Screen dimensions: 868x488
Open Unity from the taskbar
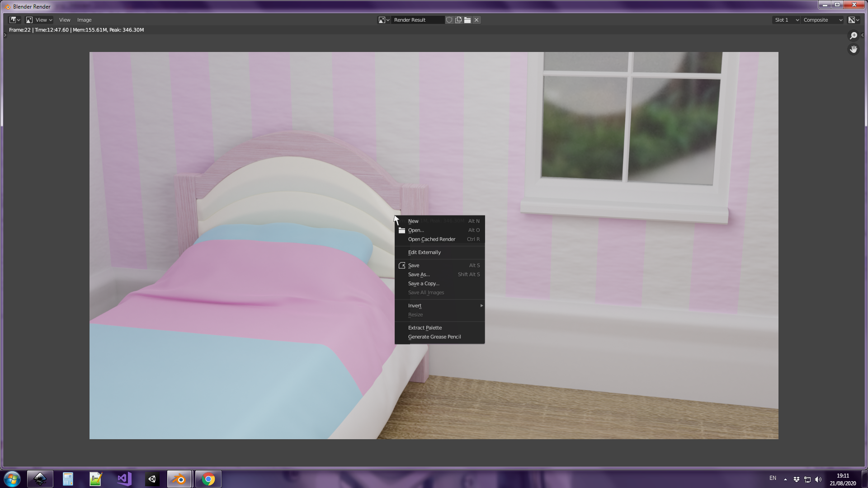click(152, 479)
